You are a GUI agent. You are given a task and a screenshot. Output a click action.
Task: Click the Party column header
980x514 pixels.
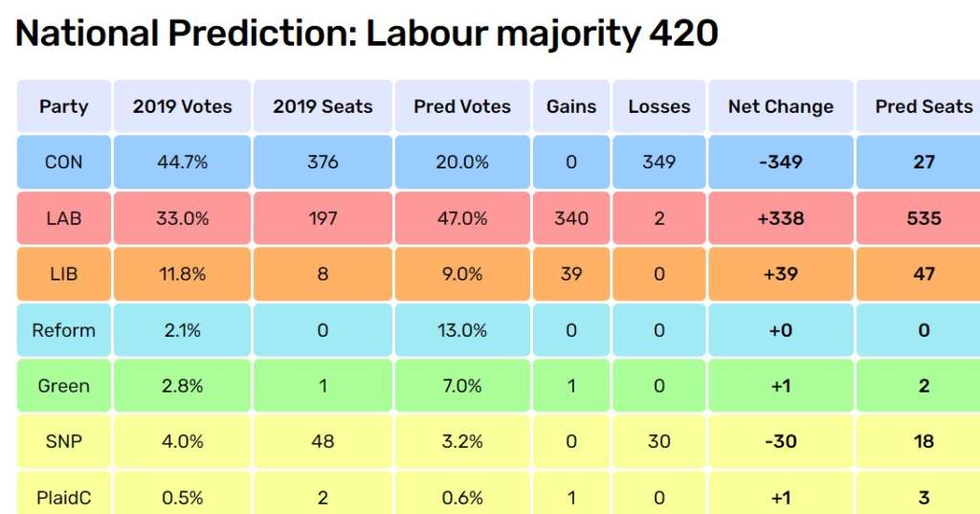(x=63, y=106)
